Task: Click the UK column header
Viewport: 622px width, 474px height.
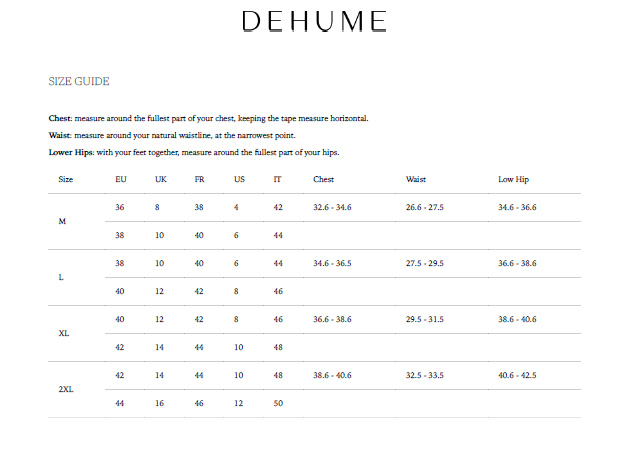Action: 161,179
